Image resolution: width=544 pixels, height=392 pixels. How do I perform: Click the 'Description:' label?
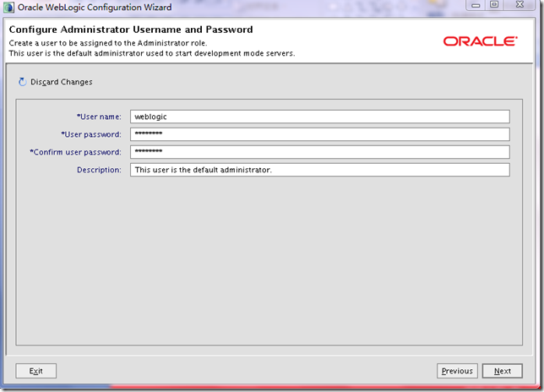[x=99, y=170]
